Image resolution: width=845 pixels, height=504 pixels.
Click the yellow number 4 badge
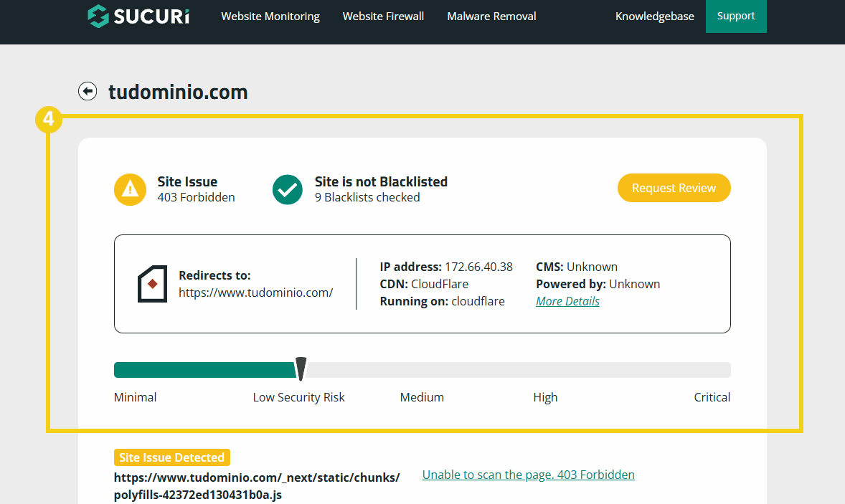(49, 120)
